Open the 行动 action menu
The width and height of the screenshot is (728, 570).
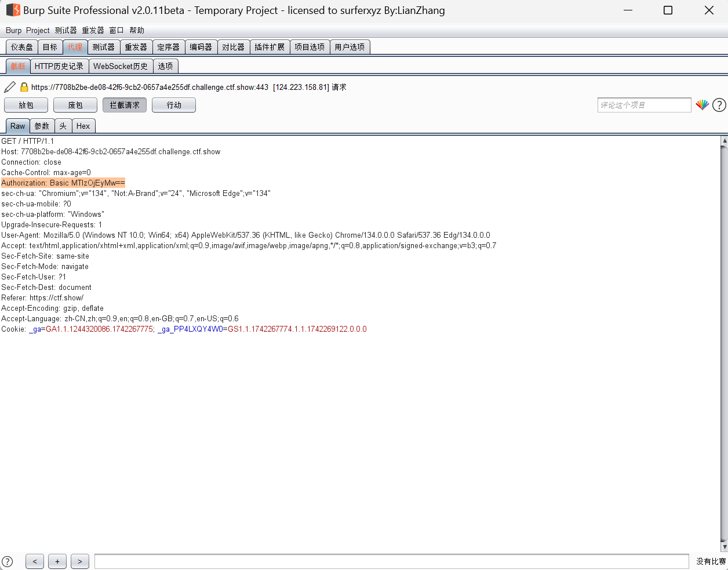click(174, 105)
